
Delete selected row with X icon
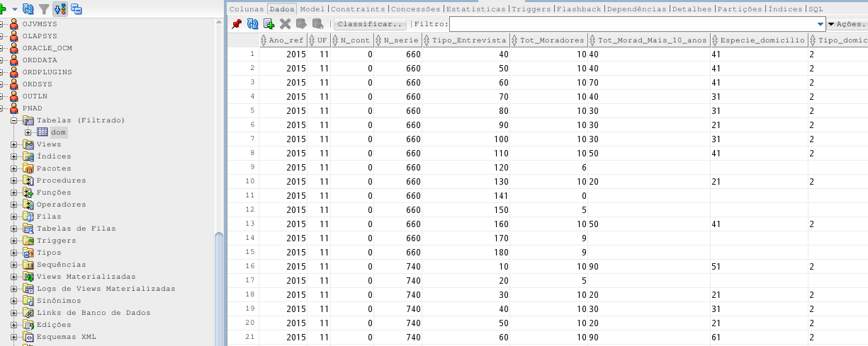coord(286,24)
